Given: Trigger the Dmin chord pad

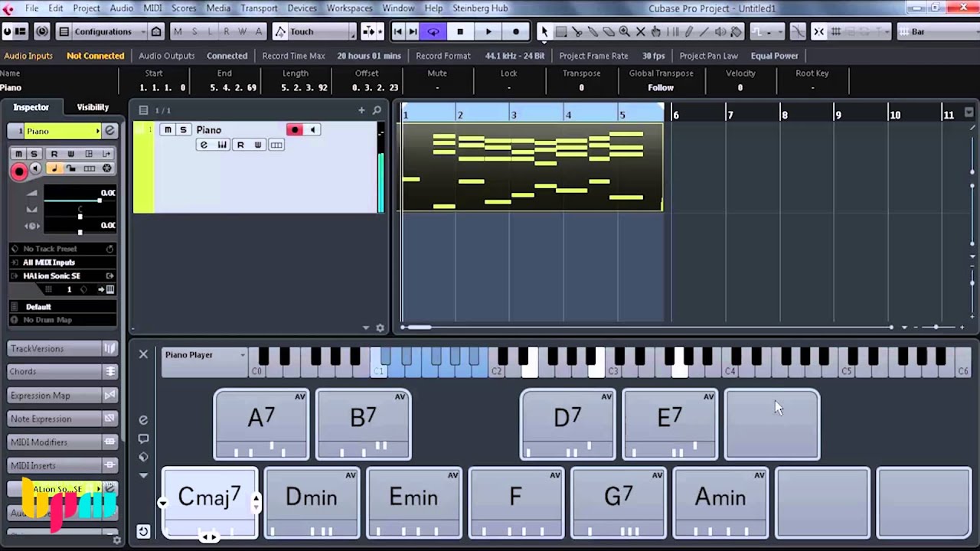Looking at the screenshot, I should click(312, 504).
